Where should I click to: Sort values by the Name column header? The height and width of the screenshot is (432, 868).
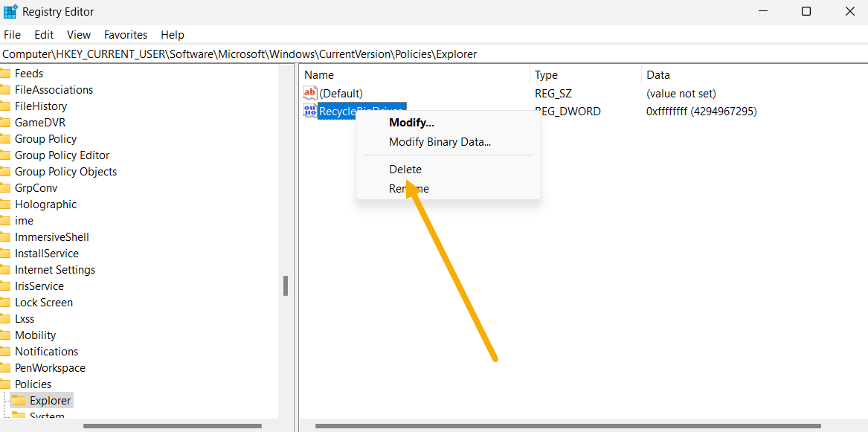click(318, 74)
